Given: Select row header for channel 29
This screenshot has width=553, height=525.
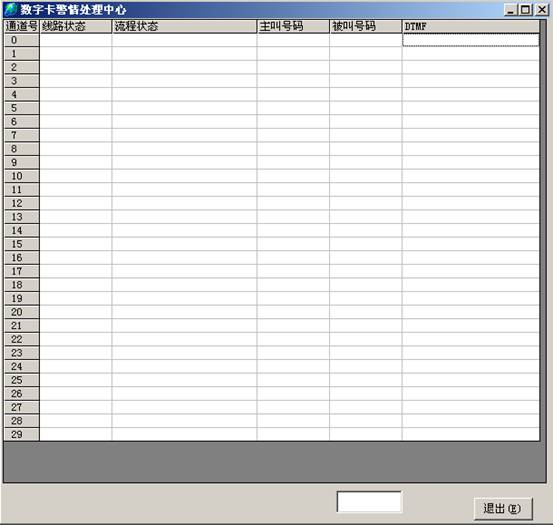Looking at the screenshot, I should coord(22,434).
